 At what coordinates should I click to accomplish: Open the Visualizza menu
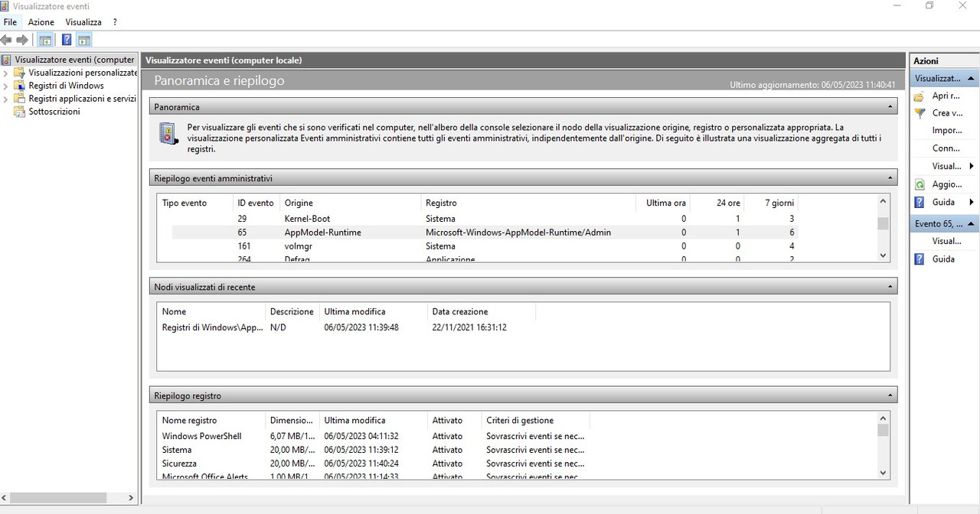[83, 22]
